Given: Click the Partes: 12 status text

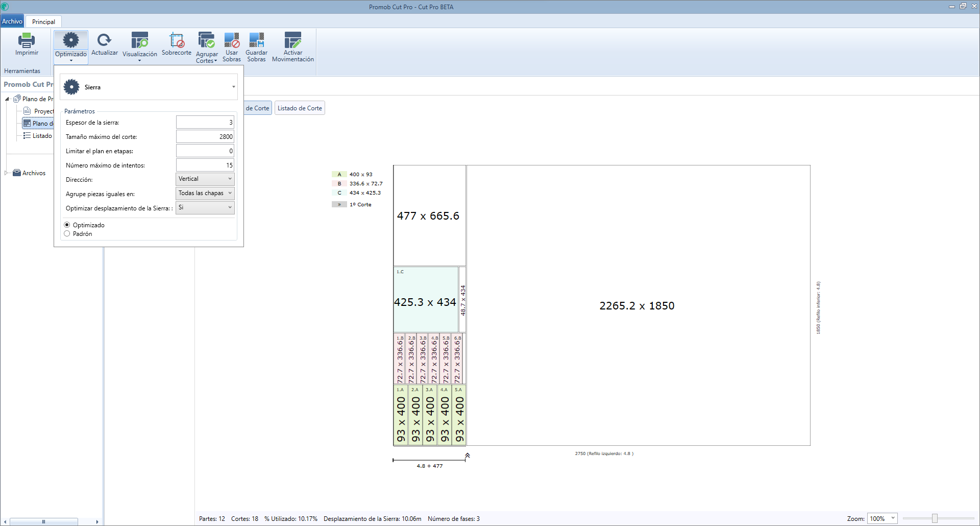Looking at the screenshot, I should coord(212,518).
